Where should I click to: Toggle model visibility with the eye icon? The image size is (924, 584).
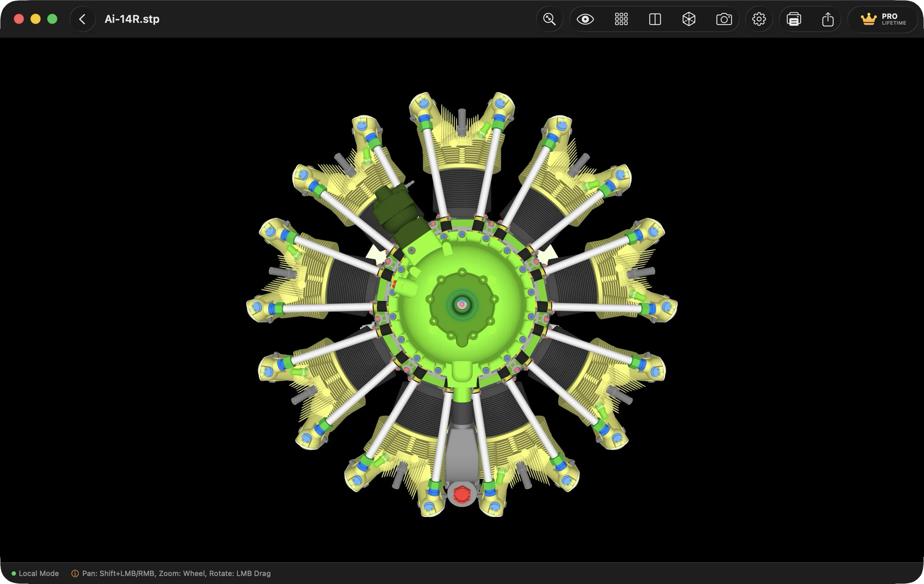point(585,19)
